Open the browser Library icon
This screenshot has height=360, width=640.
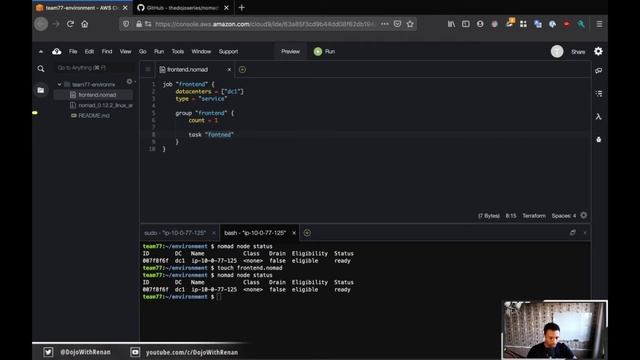(451, 24)
